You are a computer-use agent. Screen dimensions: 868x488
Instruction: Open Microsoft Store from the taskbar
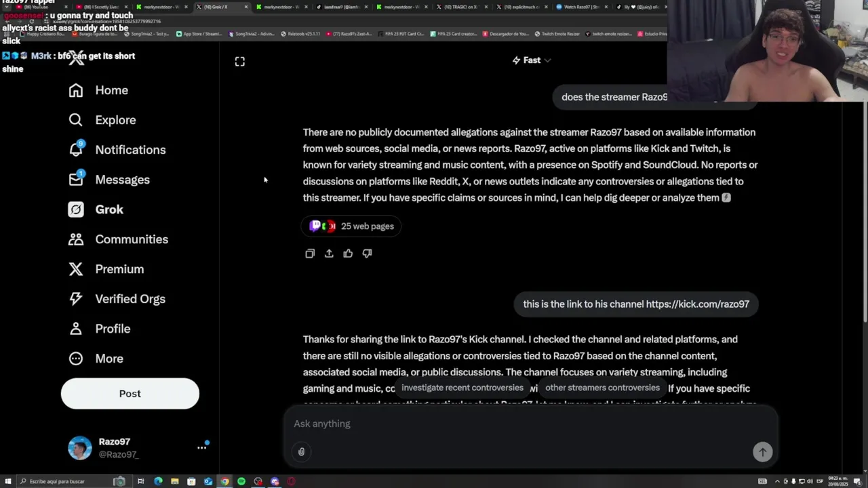tap(191, 481)
